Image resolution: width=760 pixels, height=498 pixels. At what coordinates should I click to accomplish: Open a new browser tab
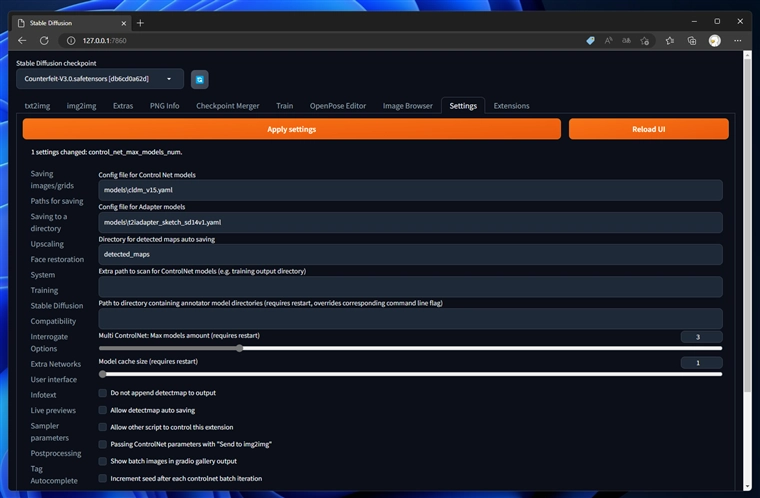(140, 23)
